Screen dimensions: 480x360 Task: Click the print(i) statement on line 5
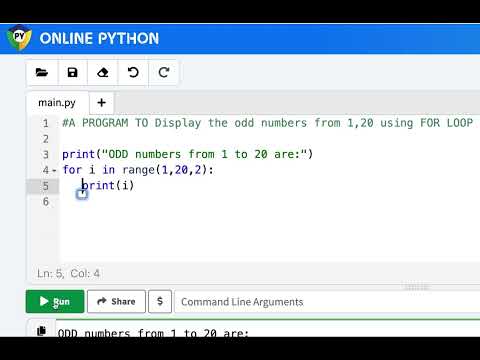108,185
